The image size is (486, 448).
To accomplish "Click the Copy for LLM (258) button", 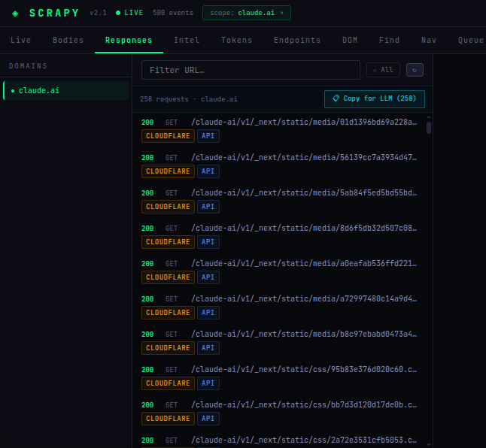I will [x=375, y=98].
